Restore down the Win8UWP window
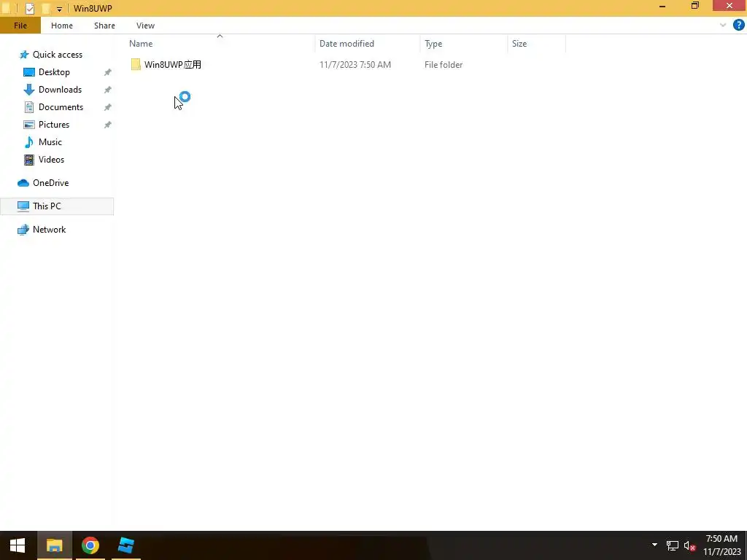The width and height of the screenshot is (747, 560). 695,6
